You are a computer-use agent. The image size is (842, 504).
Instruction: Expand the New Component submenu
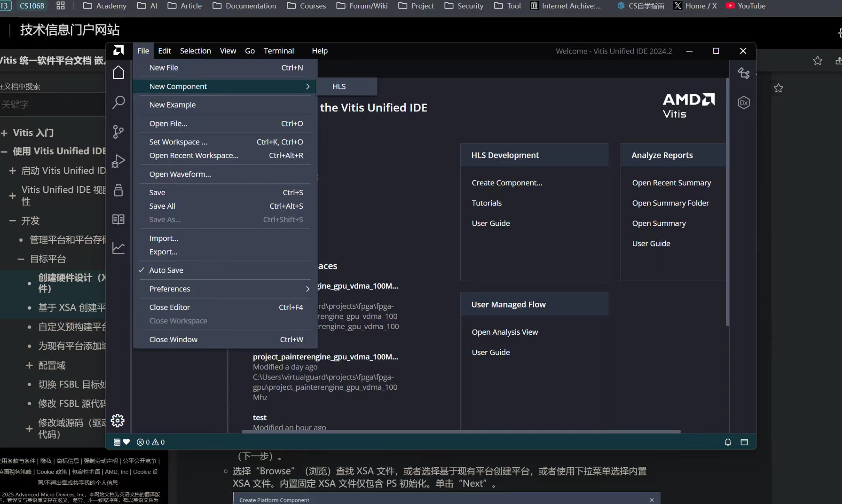[225, 86]
